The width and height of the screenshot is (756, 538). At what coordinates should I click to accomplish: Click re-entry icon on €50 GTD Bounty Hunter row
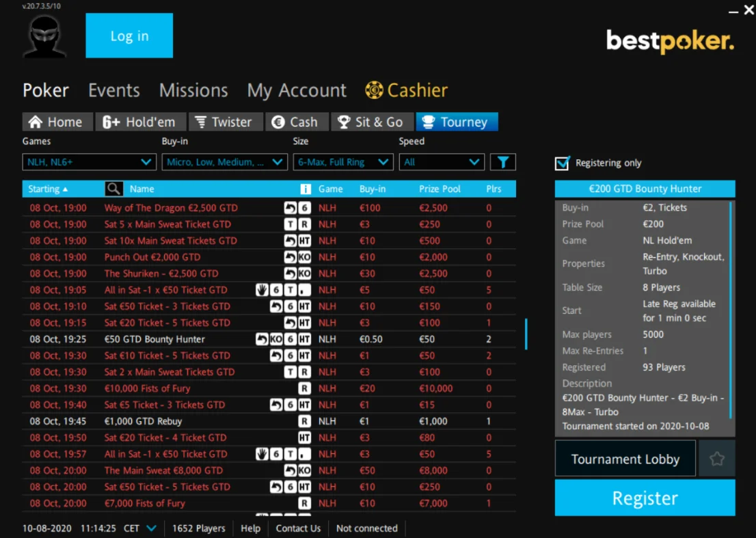coord(262,339)
